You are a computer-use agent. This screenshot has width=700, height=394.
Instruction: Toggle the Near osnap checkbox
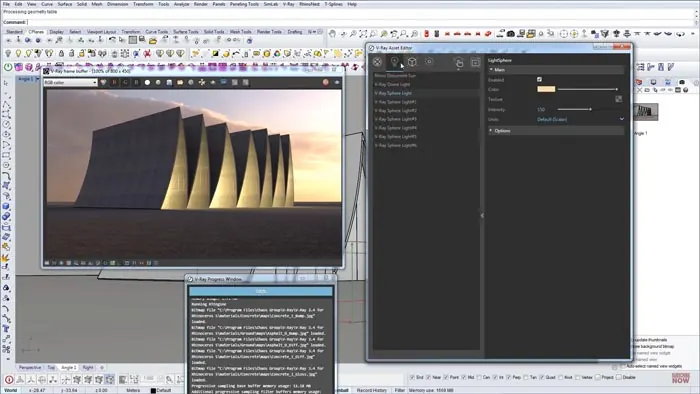point(429,377)
